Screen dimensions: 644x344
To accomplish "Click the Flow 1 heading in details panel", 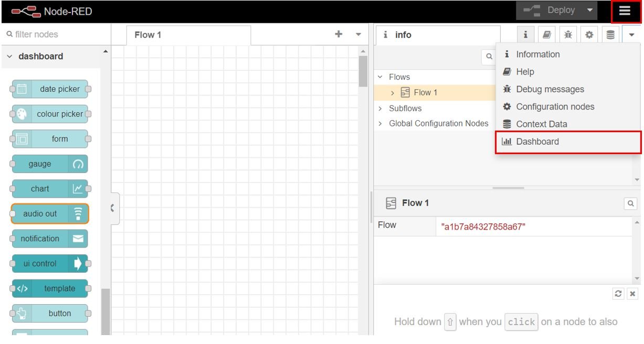I will click(416, 203).
